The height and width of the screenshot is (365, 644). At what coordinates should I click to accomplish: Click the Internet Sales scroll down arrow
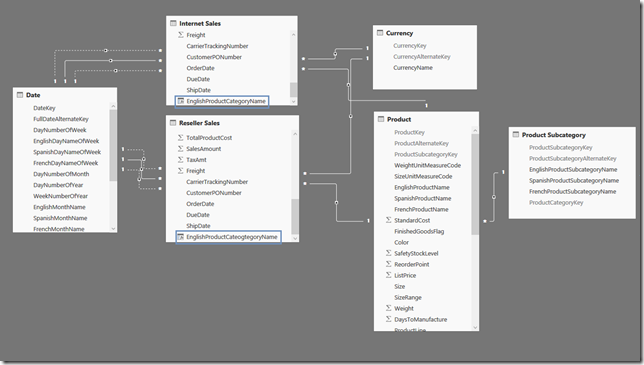point(293,101)
